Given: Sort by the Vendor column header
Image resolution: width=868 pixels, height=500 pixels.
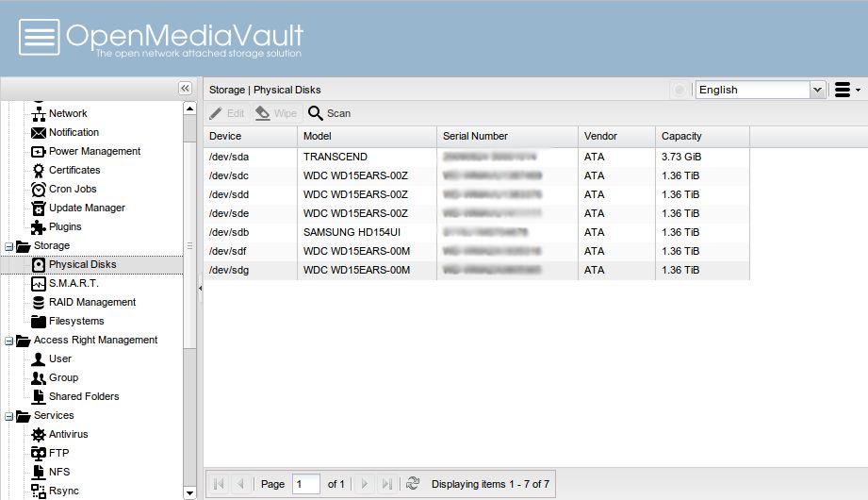Looking at the screenshot, I should (x=616, y=137).
